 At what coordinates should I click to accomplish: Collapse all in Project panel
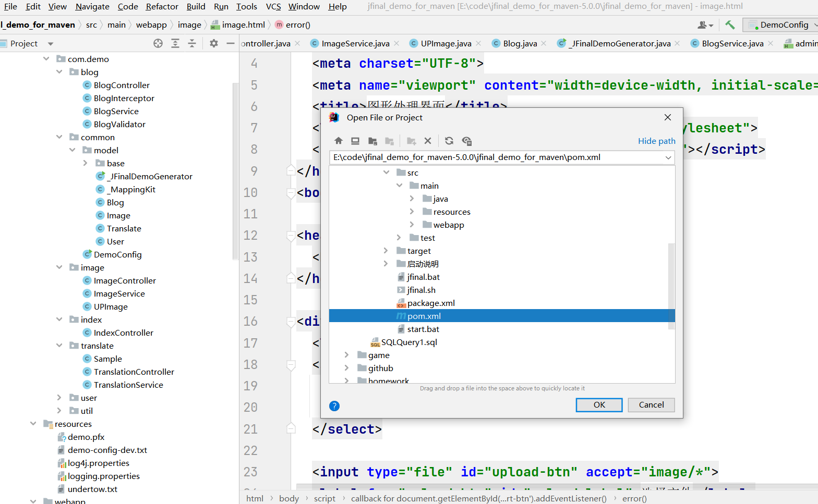pyautogui.click(x=192, y=43)
